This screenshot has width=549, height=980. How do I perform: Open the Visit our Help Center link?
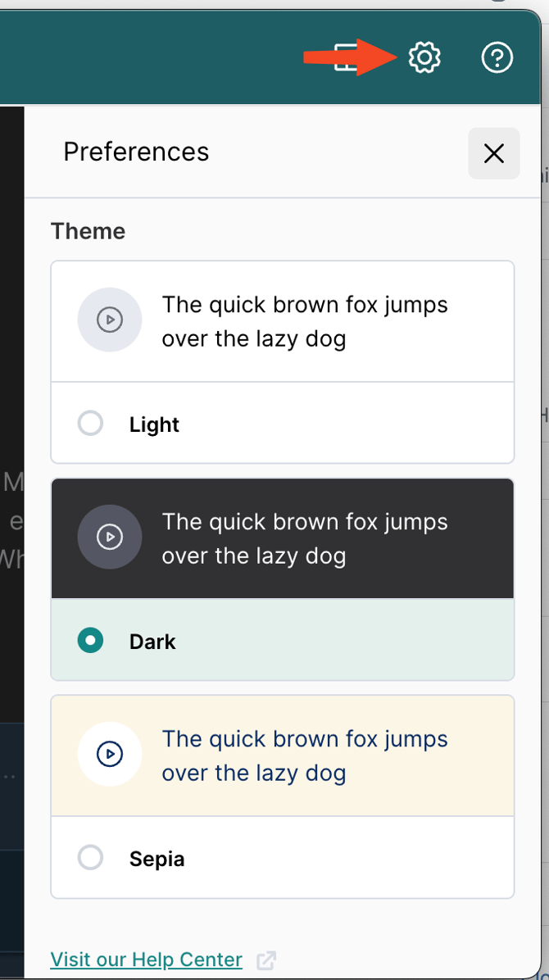pyautogui.click(x=146, y=960)
